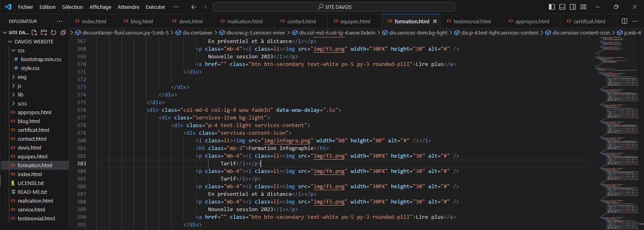Click the SITE DAVGIS search bar
644x230 pixels.
pos(334,7)
